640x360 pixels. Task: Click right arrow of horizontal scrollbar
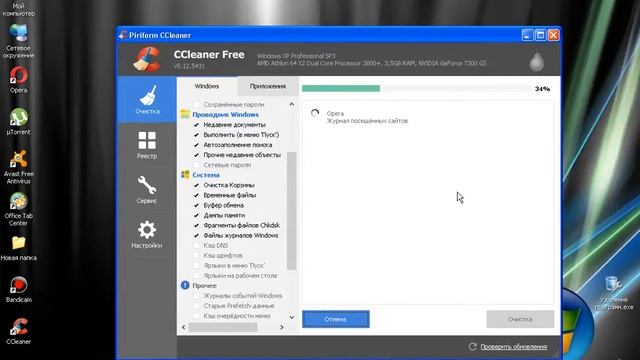[x=282, y=327]
